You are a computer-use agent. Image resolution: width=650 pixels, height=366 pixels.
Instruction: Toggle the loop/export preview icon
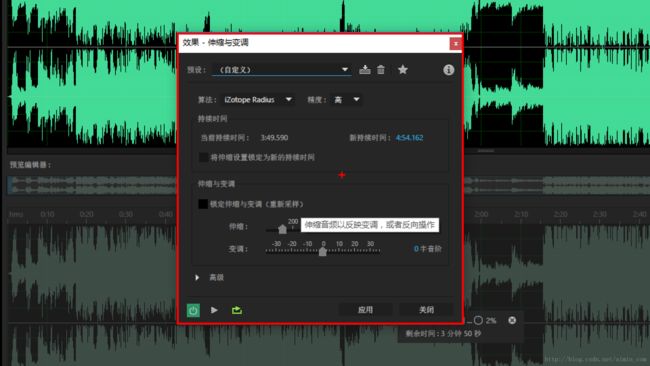237,310
